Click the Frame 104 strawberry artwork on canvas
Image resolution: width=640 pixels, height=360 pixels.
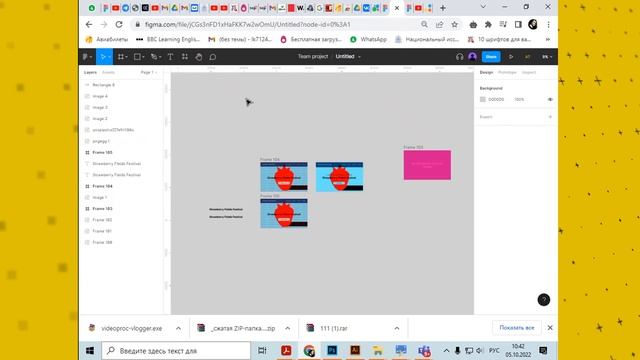pyautogui.click(x=284, y=177)
